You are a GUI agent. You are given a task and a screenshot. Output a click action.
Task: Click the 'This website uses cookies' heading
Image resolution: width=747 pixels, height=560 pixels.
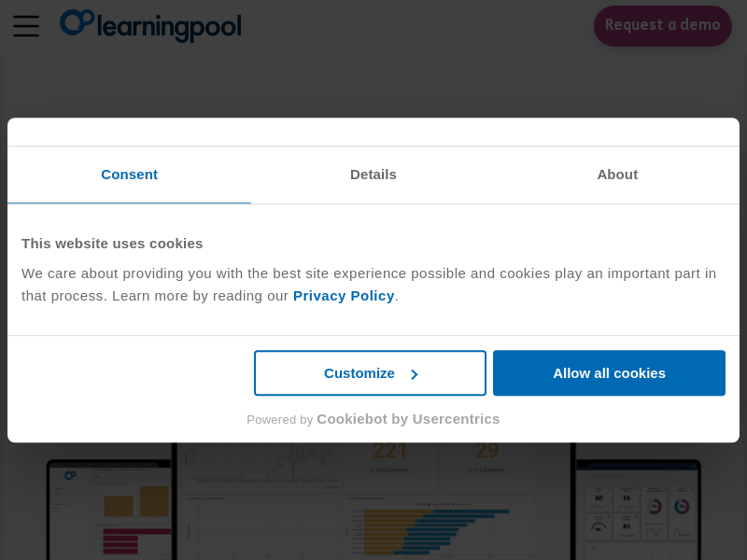pos(112,244)
